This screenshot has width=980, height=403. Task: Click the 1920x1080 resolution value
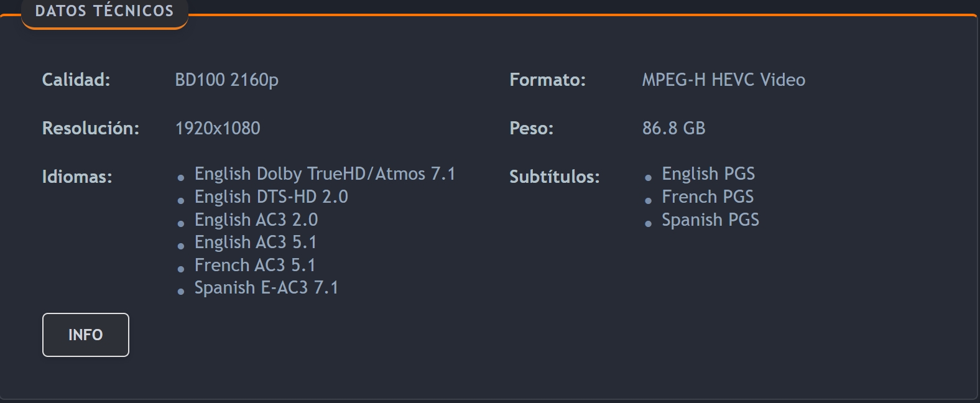pyautogui.click(x=218, y=128)
